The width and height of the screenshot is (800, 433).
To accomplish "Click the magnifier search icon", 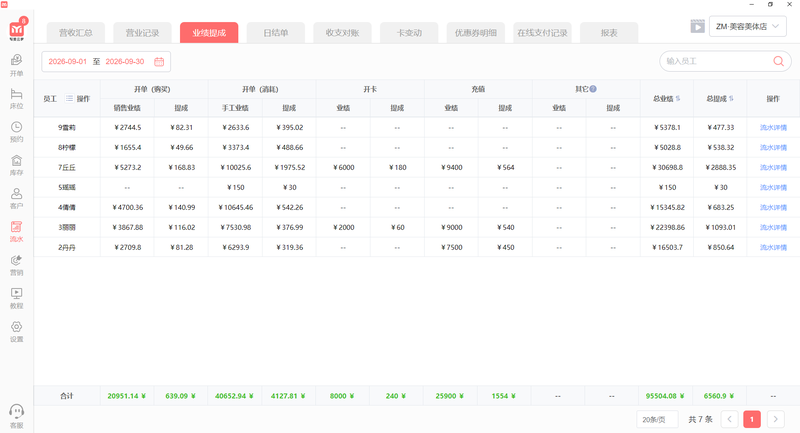I will [x=779, y=61].
